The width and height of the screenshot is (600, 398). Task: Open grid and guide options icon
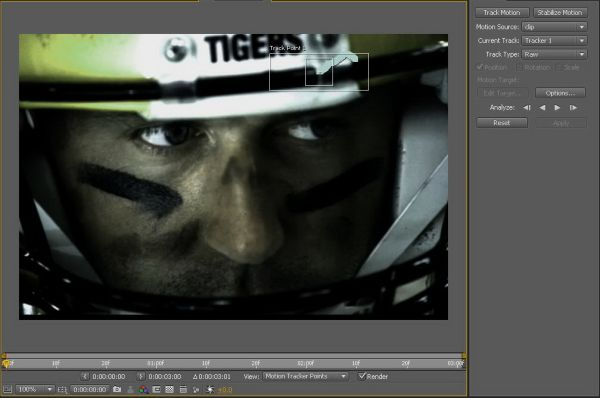click(x=62, y=390)
